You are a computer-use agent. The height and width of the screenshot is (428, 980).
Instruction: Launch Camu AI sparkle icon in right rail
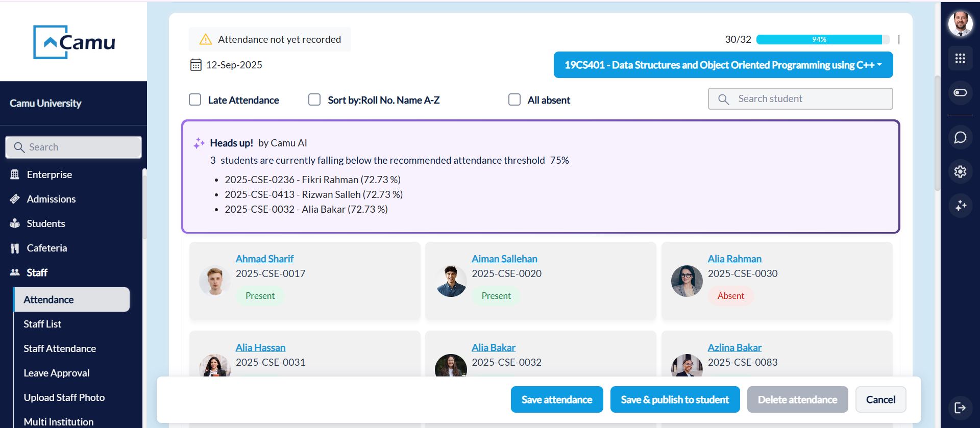coord(960,206)
